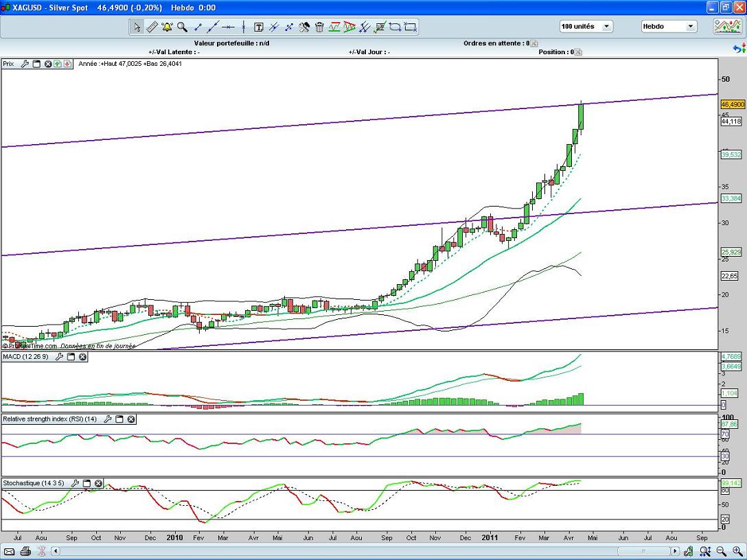This screenshot has width=747, height=560.
Task: Select the arrow pointer cursor tool
Action: 137,27
